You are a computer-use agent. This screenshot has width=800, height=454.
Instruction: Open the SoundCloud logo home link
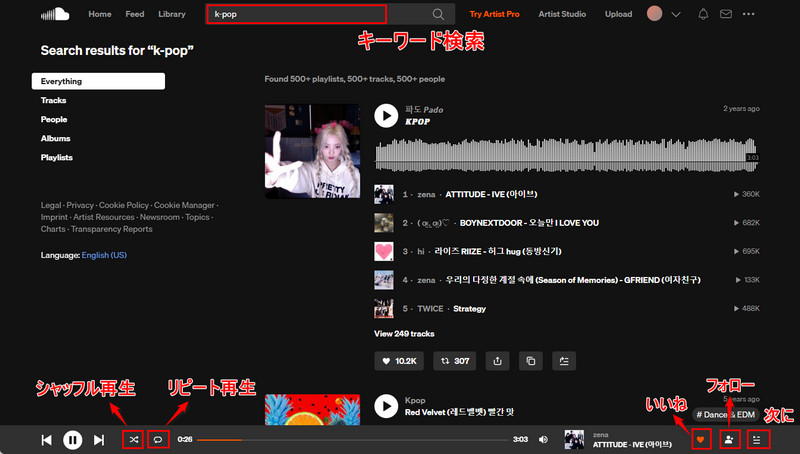(55, 14)
